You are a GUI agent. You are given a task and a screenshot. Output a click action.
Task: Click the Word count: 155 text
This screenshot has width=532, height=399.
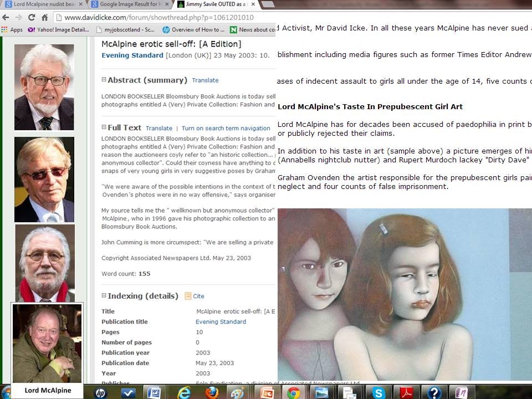click(x=126, y=274)
